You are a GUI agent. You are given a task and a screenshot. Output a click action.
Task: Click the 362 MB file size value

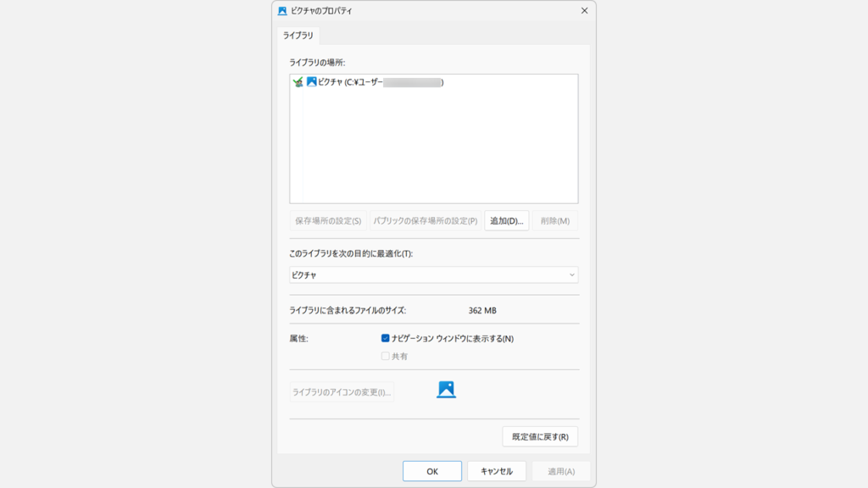tap(482, 310)
